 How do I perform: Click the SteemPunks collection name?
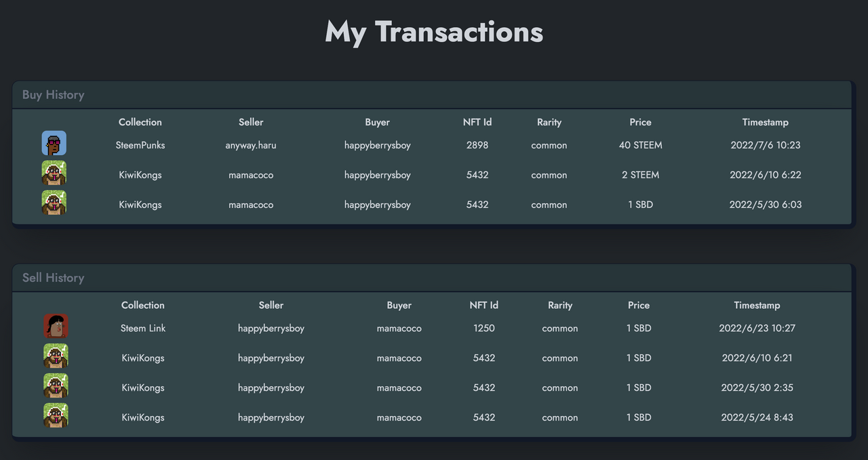pos(140,145)
